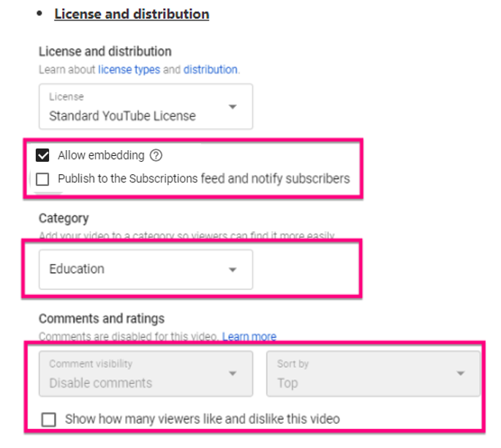Viewport: 501px width, 448px height.
Task: Click the Publish to the Subscriptions feed label
Action: (x=203, y=178)
